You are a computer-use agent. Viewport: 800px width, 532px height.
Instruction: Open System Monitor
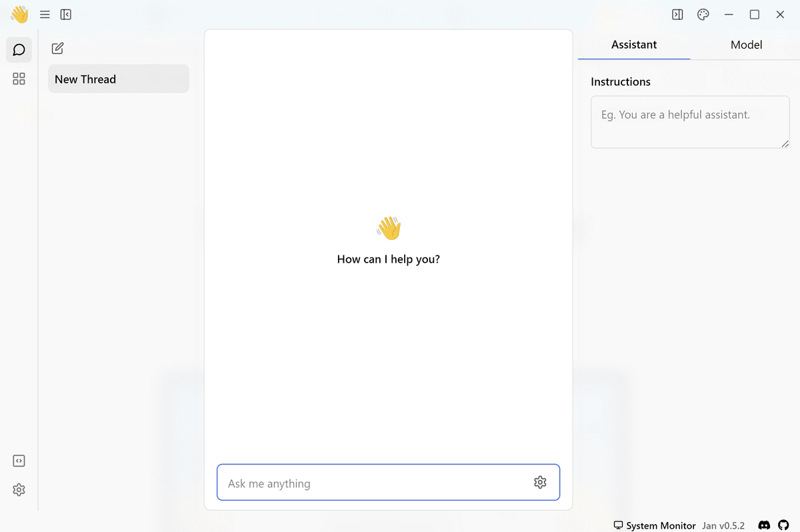tap(655, 525)
